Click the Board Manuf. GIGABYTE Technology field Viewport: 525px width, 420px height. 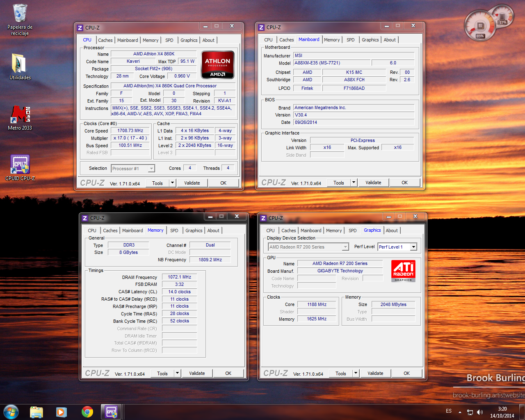(340, 271)
